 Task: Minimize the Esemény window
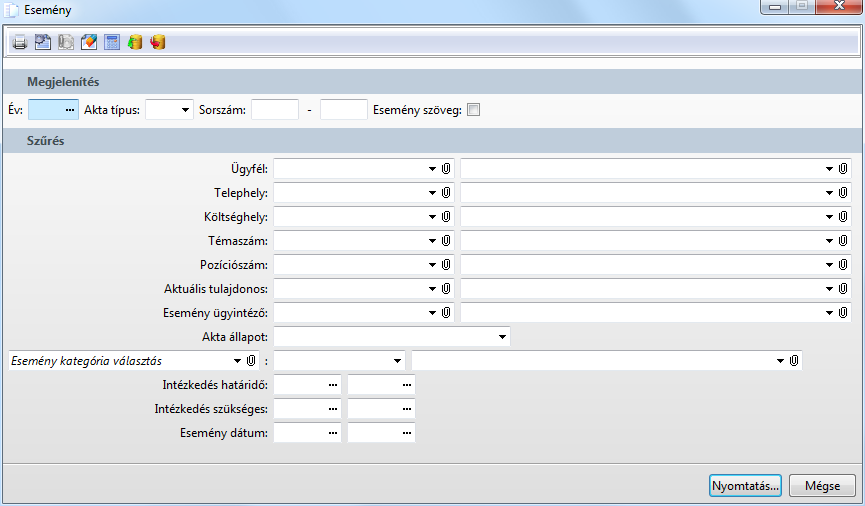click(775, 7)
